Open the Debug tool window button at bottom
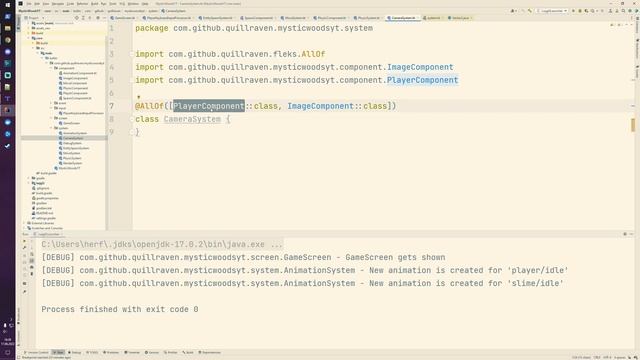The width and height of the screenshot is (640, 360). pos(75,352)
